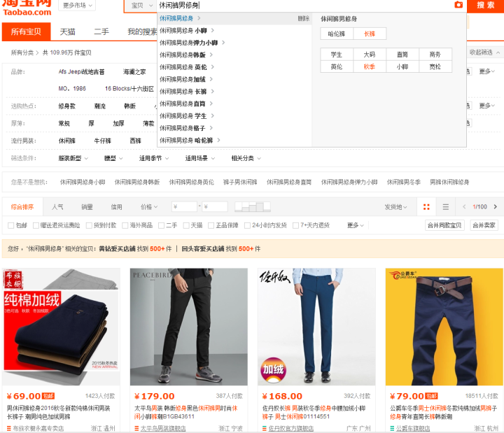Open shop icon for 布族衣橱永嘉专卖店

click(x=8, y=428)
